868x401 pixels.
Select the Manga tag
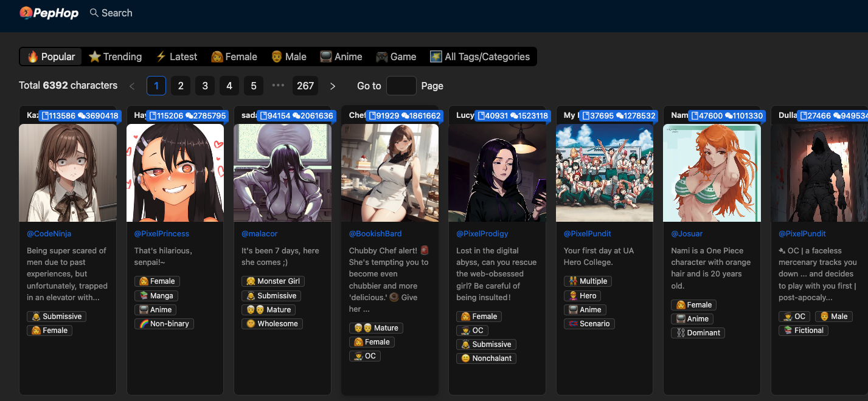pos(156,296)
